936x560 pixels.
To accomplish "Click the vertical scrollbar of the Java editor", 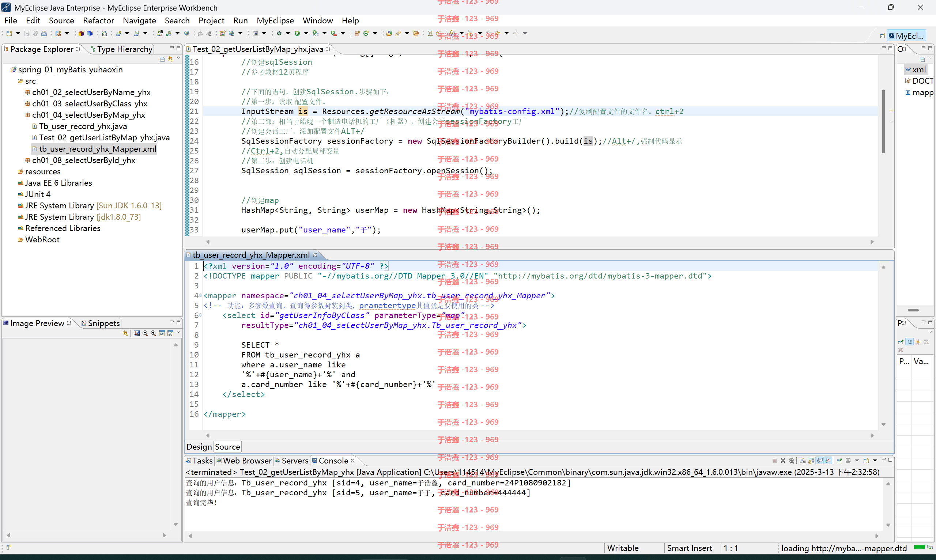I will point(883,121).
